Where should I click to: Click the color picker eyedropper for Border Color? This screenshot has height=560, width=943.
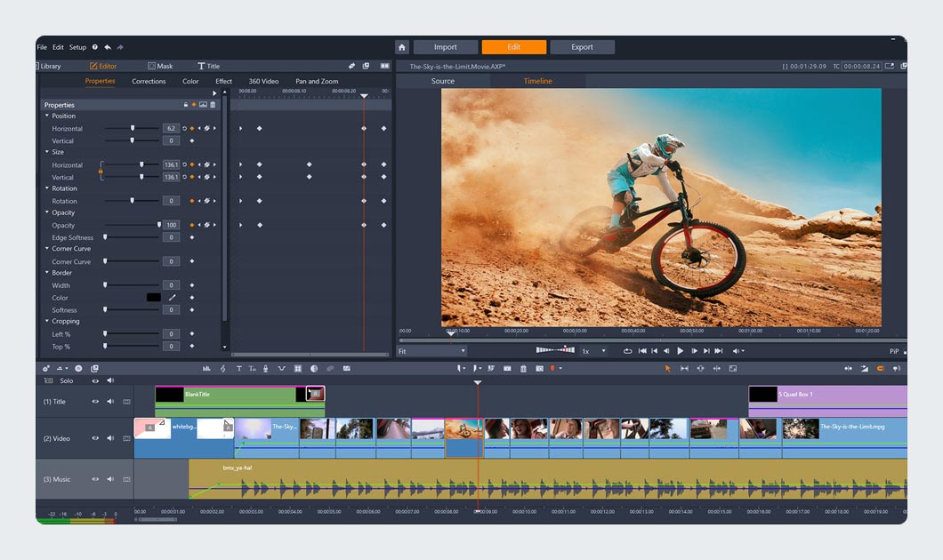(173, 298)
